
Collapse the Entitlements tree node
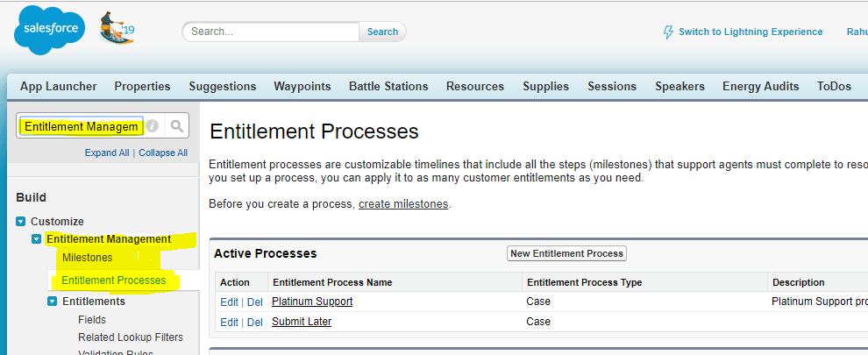(53, 302)
